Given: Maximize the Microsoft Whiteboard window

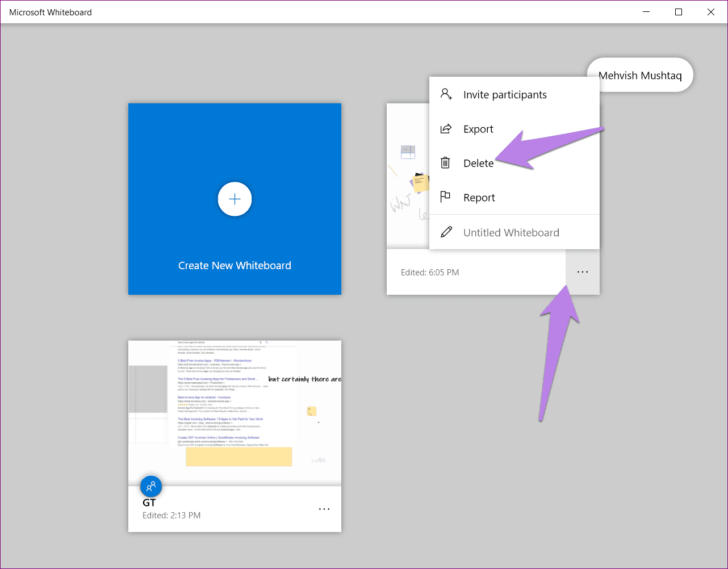Looking at the screenshot, I should [678, 12].
